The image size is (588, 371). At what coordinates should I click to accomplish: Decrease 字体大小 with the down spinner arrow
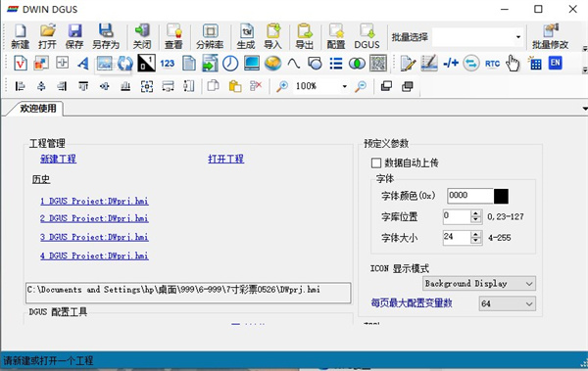tap(476, 241)
